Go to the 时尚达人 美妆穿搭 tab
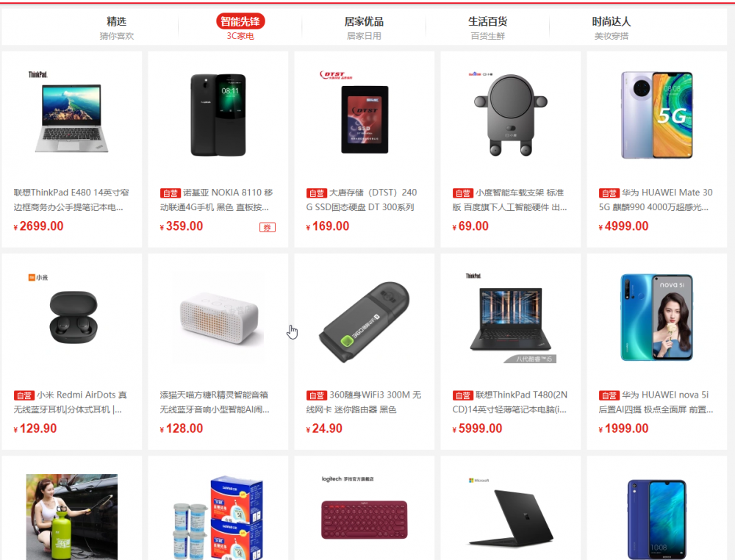 point(612,28)
